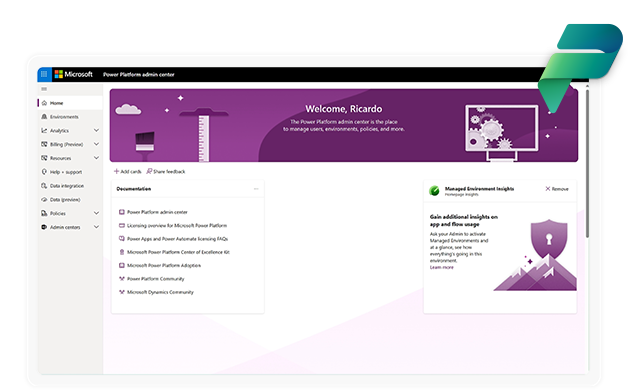
Task: Open Microsoft Dynamics Community link
Action: click(x=160, y=292)
